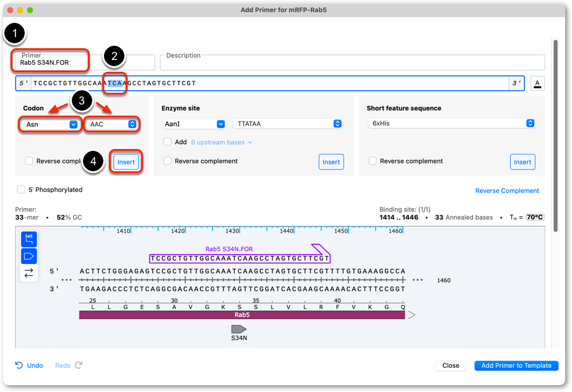Click the boxed primer sequence in map

240,258
